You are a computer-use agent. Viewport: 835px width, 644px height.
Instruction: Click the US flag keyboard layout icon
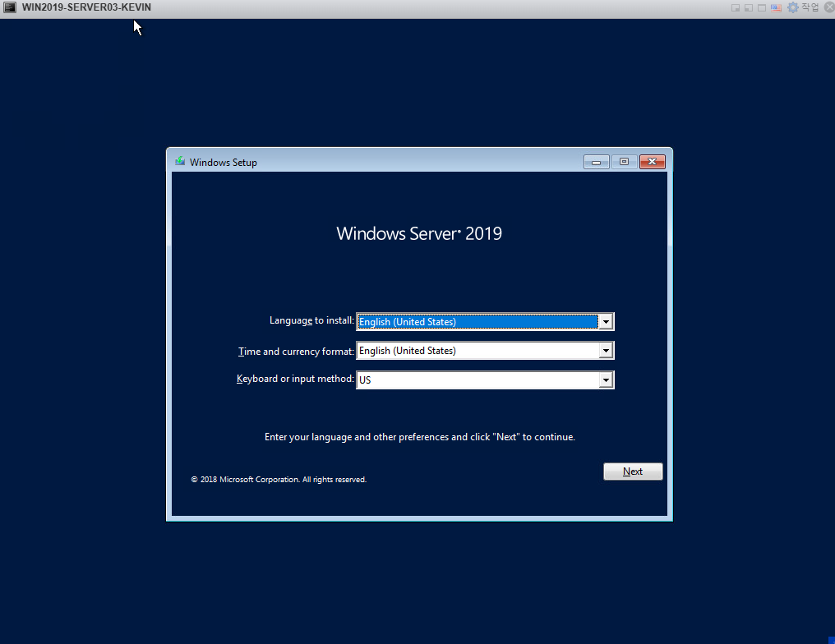coord(777,8)
